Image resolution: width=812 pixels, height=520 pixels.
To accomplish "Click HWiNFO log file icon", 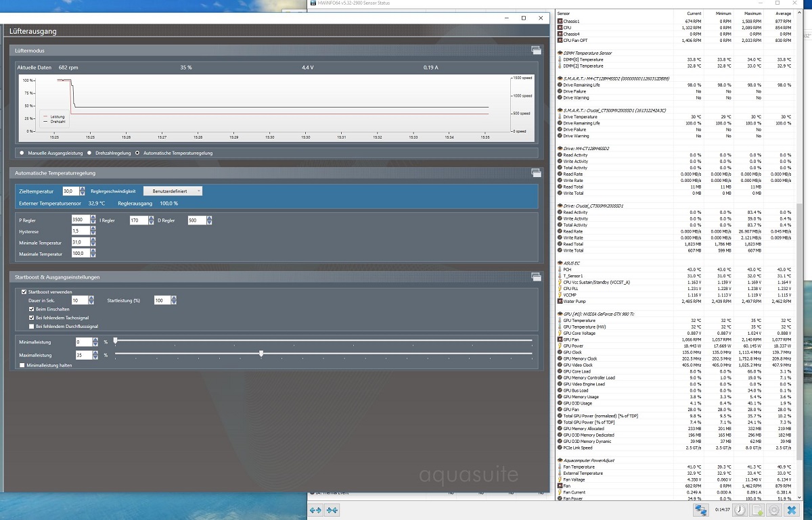I will [758, 510].
